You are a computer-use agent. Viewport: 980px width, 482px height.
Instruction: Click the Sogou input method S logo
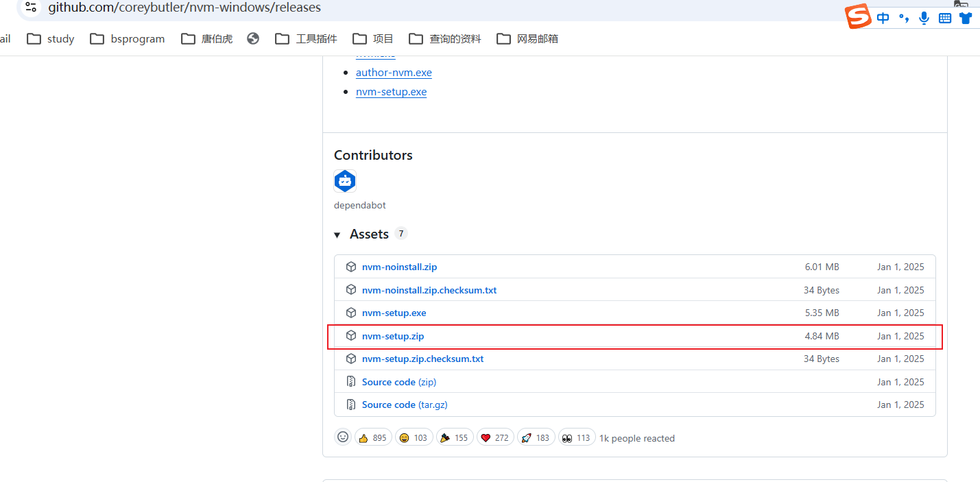pyautogui.click(x=857, y=16)
